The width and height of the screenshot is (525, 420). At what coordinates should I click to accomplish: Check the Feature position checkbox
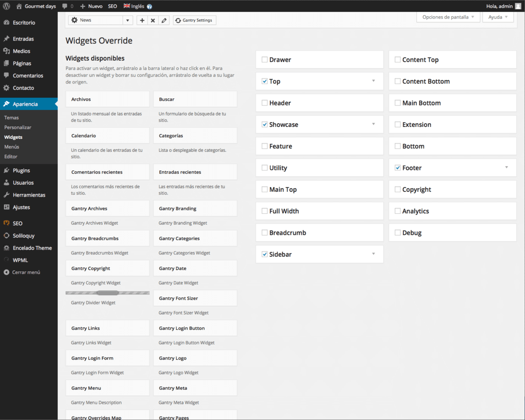pyautogui.click(x=264, y=146)
